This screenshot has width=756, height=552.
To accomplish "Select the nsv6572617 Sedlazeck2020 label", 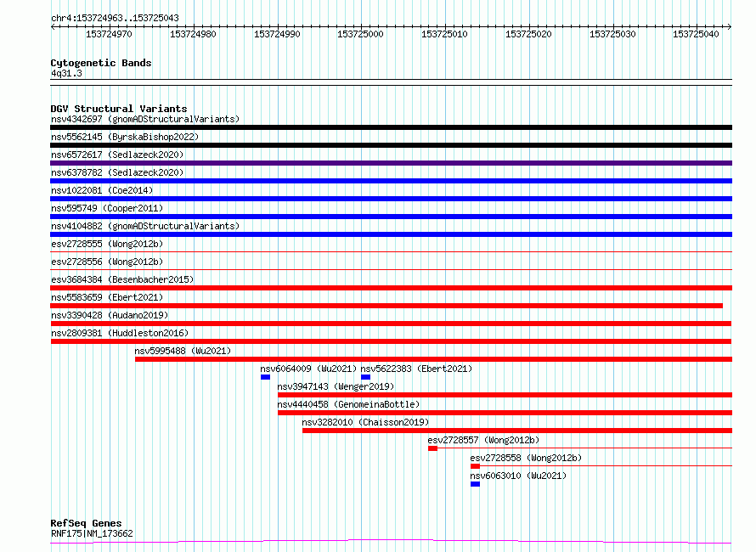I will pyautogui.click(x=117, y=155).
